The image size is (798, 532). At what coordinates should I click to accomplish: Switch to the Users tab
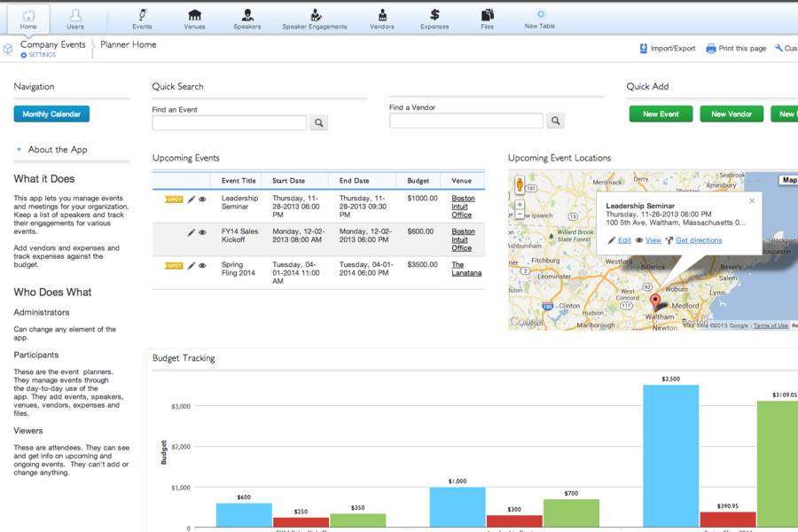tap(75, 18)
